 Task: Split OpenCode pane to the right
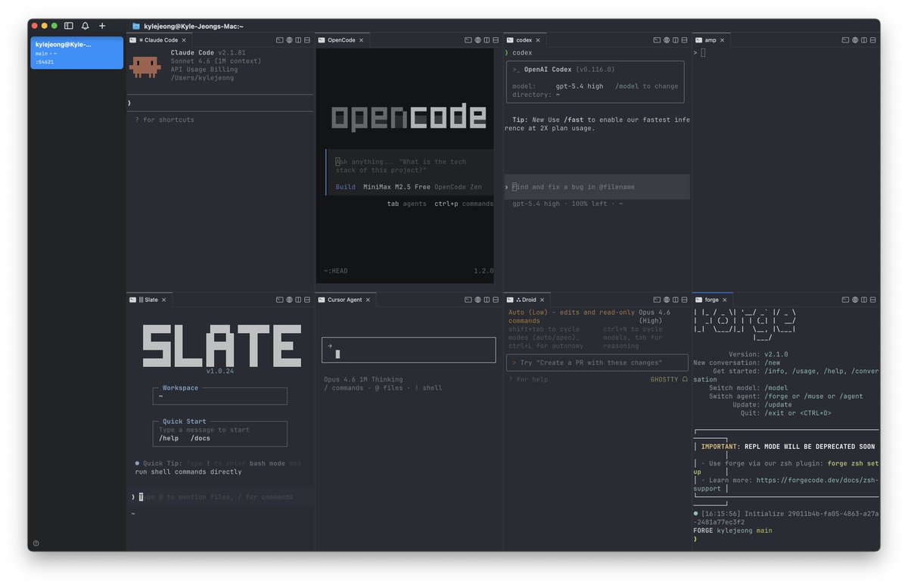pyautogui.click(x=487, y=40)
